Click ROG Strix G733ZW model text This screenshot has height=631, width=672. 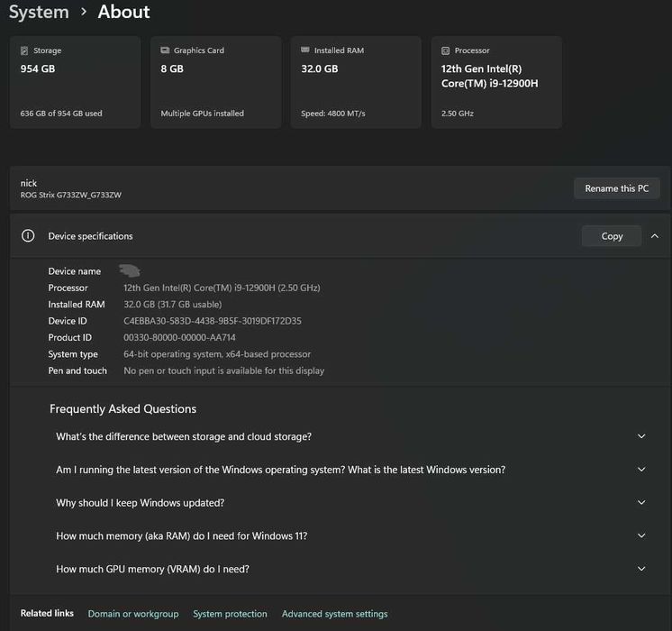pyautogui.click(x=71, y=195)
